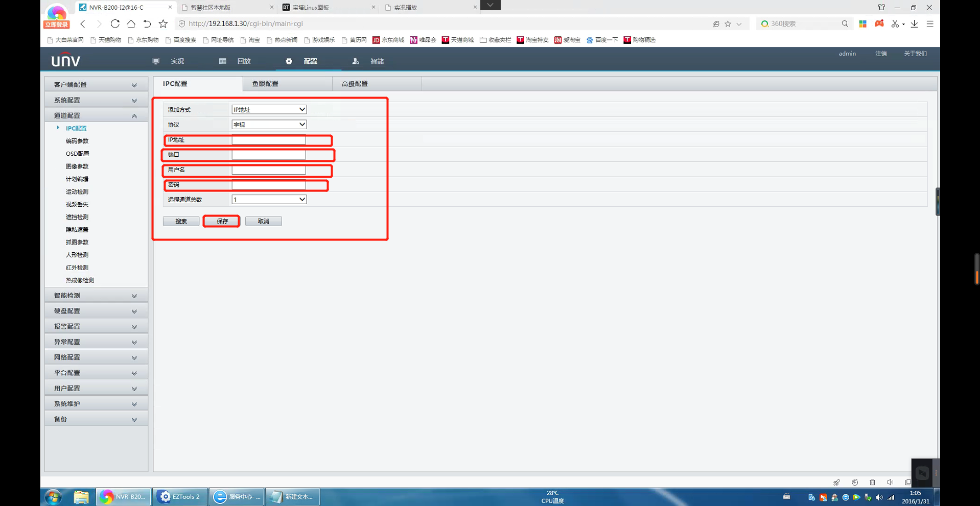980x506 pixels.
Task: Select 编码参数 in the sidebar
Action: click(77, 141)
